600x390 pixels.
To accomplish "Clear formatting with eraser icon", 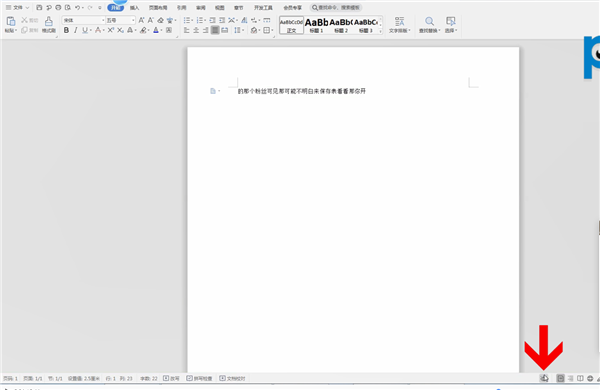I will [x=160, y=20].
